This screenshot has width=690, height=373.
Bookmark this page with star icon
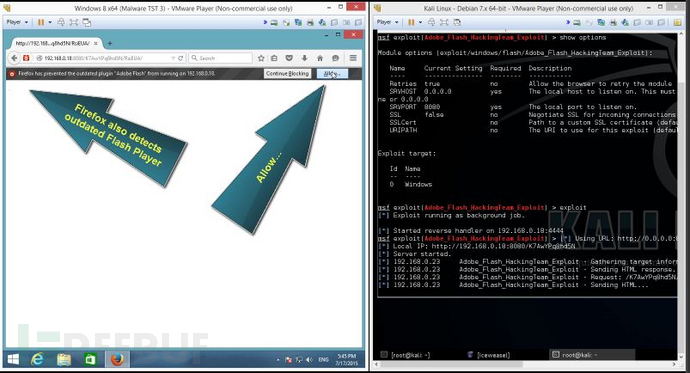point(261,58)
